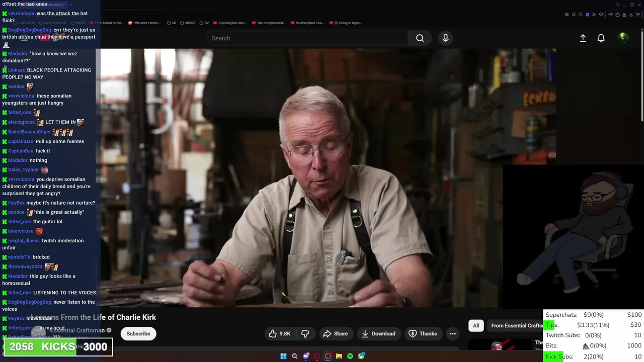Take a snapshot with the browser toolbar icon
644x362 pixels.
[x=581, y=15]
